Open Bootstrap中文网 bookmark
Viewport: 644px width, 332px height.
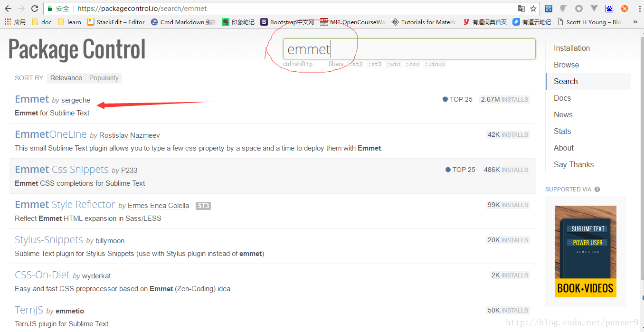(287, 22)
